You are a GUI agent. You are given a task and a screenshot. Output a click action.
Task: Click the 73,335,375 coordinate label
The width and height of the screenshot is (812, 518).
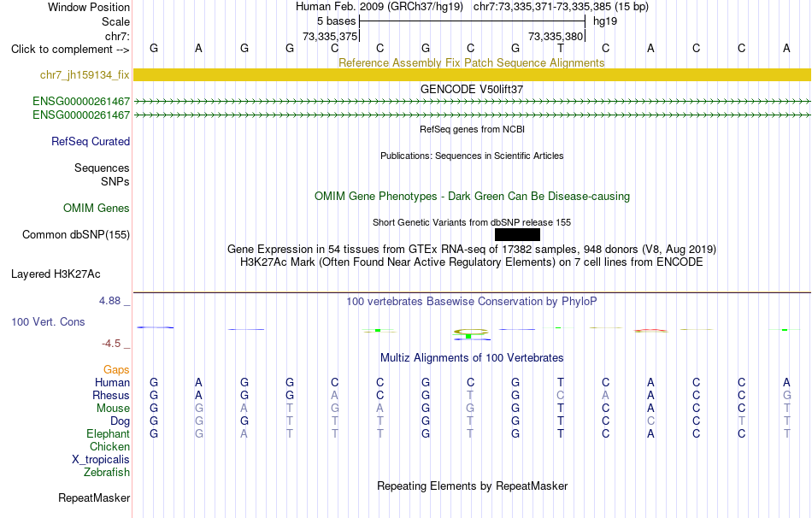330,36
